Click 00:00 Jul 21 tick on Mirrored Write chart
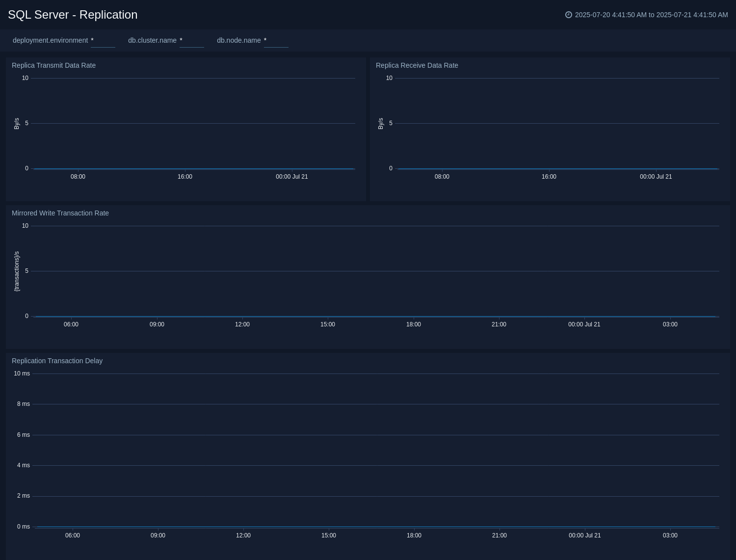The width and height of the screenshot is (736, 560). 584,324
